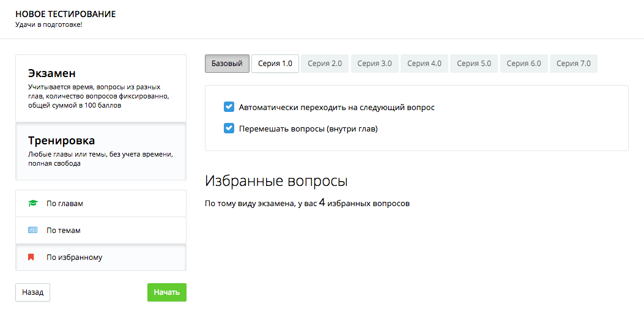Screen dimensions: 644x326
Task: Go to the Серия 7.0 tab
Action: (573, 64)
